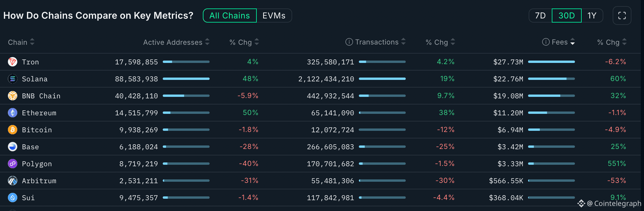Select the Solana logo icon
The width and height of the screenshot is (644, 211).
(x=12, y=79)
